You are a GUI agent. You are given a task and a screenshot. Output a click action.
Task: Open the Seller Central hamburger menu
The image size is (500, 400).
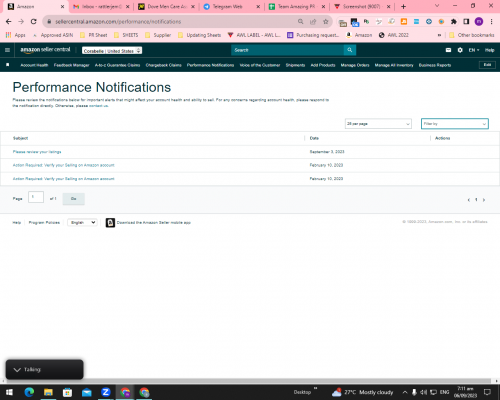7,50
